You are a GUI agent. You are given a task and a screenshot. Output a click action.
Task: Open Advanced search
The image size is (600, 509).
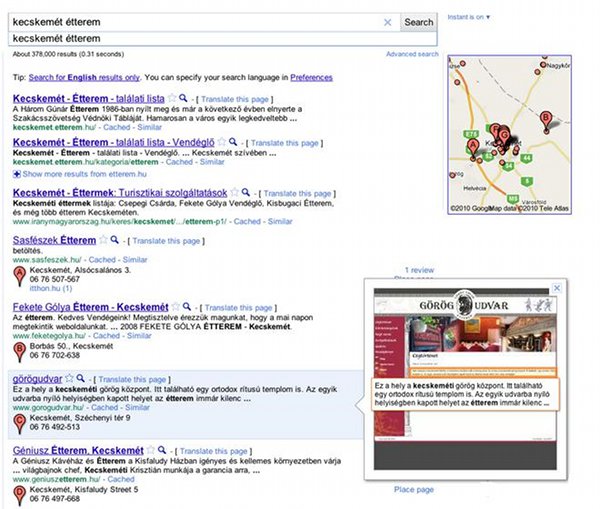click(x=412, y=54)
